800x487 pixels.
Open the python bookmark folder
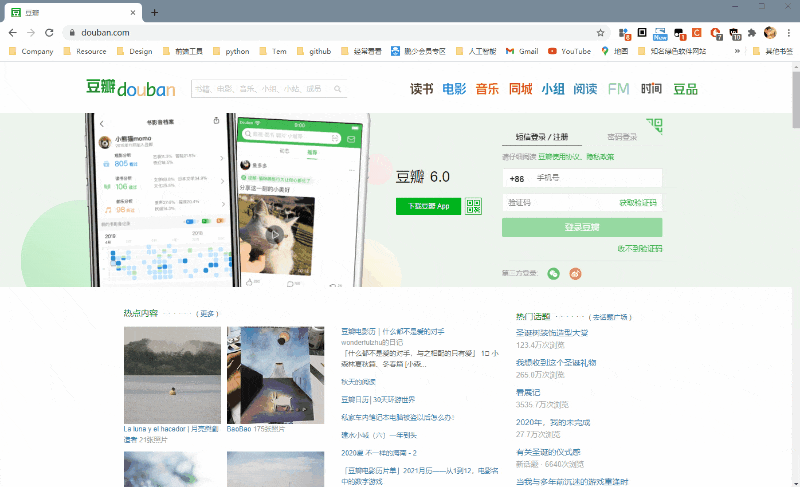pyautogui.click(x=231, y=51)
